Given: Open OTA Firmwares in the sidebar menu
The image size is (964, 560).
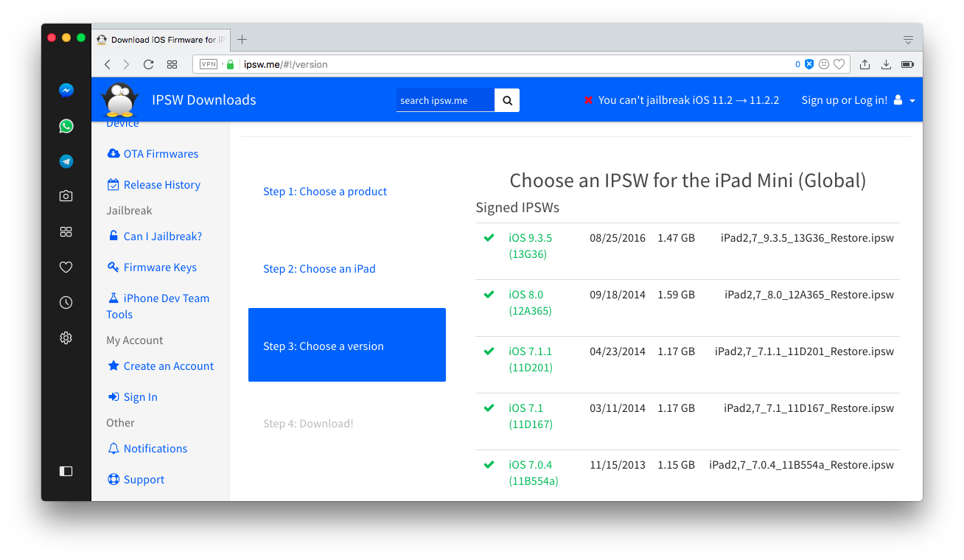Looking at the screenshot, I should click(153, 154).
